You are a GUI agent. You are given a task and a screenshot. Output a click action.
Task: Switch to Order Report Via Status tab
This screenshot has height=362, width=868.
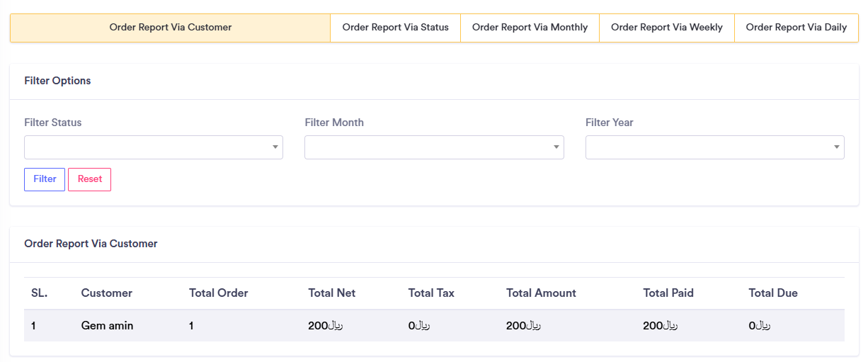click(395, 28)
